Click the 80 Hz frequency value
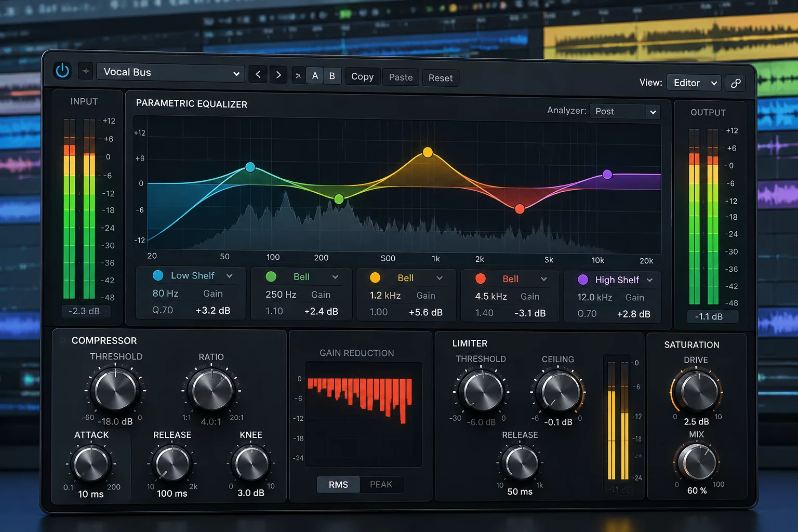 pos(165,294)
